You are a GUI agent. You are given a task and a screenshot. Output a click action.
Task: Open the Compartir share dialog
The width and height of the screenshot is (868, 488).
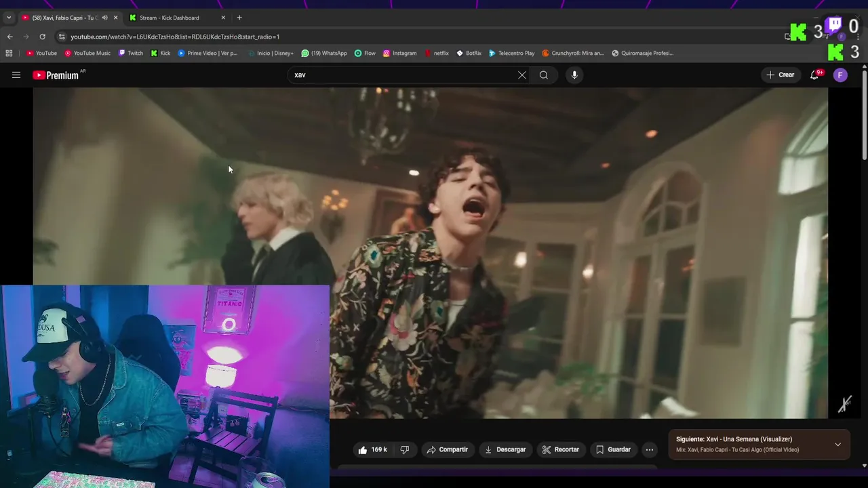coord(447,449)
